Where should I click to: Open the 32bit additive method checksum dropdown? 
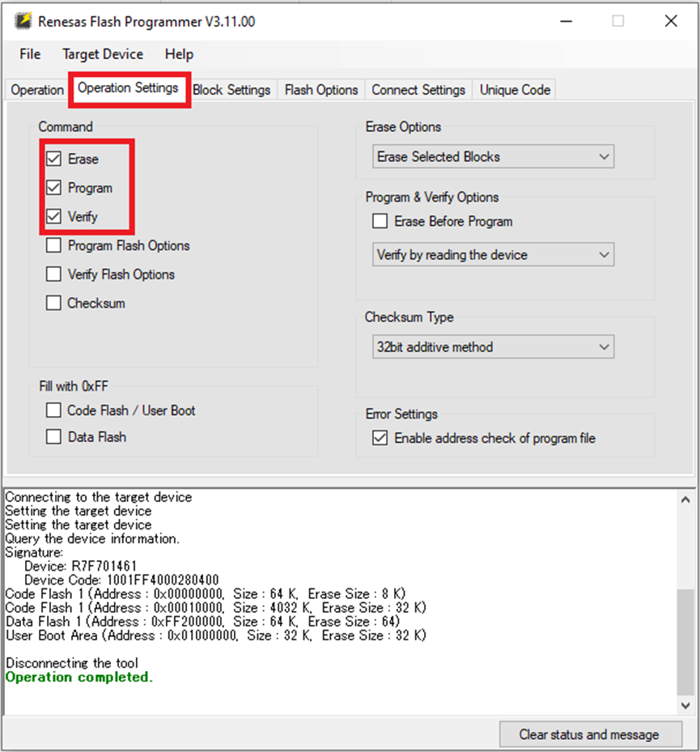click(494, 346)
